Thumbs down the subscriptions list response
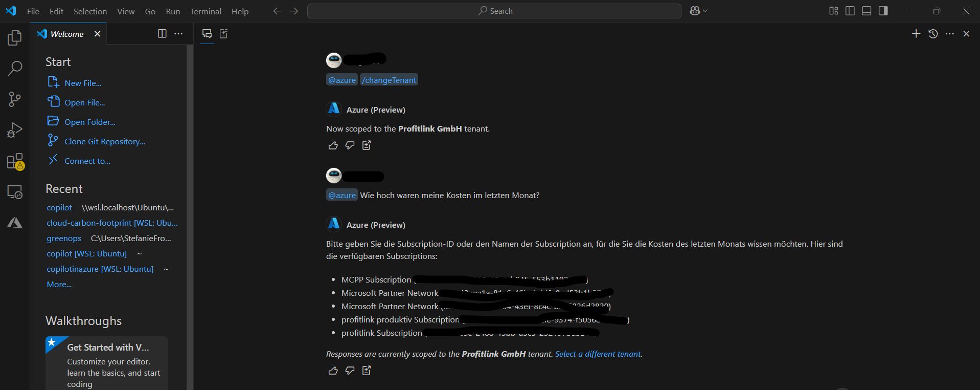Viewport: 980px width, 390px height. point(350,371)
